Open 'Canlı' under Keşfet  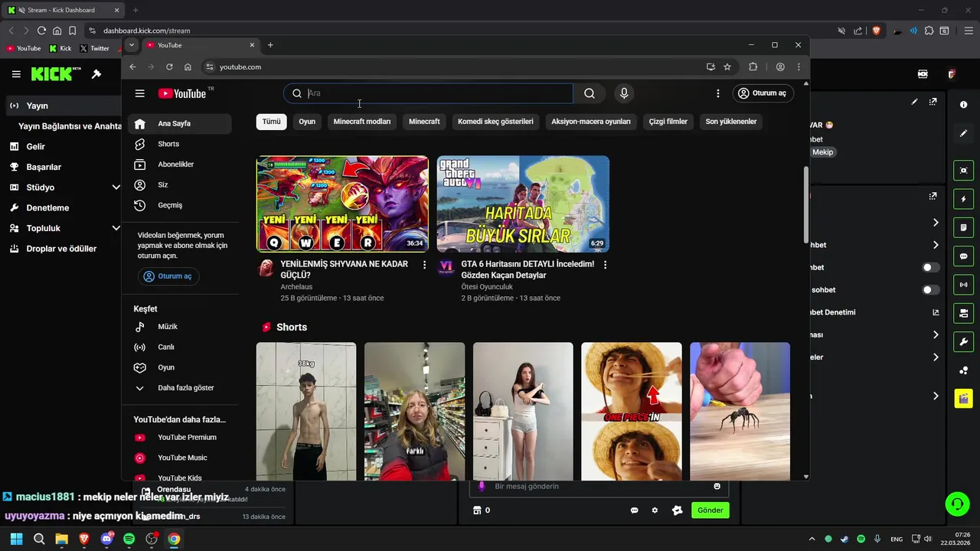pyautogui.click(x=180, y=347)
